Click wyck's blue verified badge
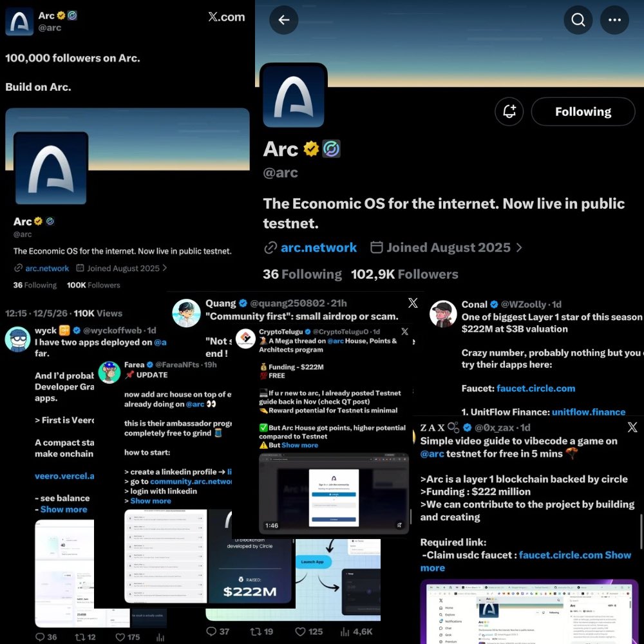 77,330
